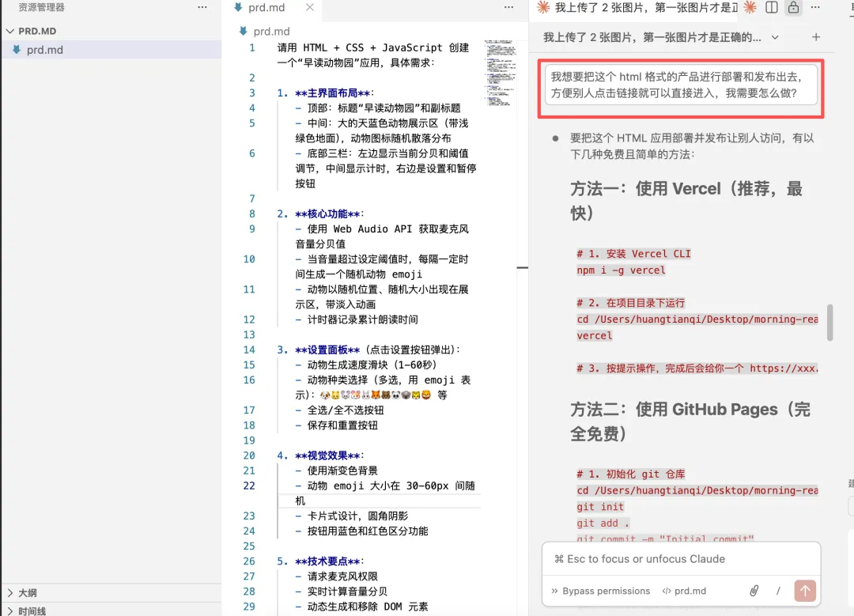Open slash commands menu
Screen dimensions: 854x616
[x=778, y=591]
